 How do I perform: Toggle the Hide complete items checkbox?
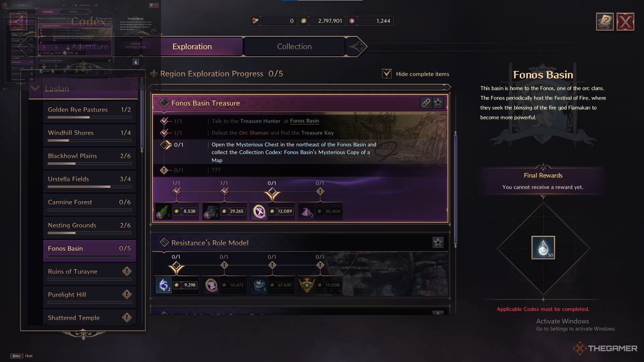click(x=386, y=73)
